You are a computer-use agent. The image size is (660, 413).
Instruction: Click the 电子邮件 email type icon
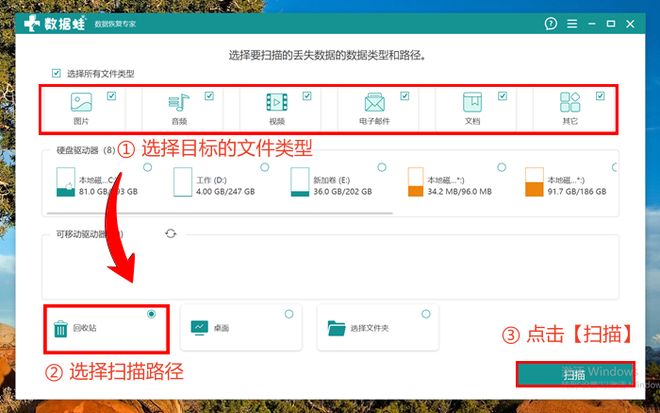click(x=375, y=102)
